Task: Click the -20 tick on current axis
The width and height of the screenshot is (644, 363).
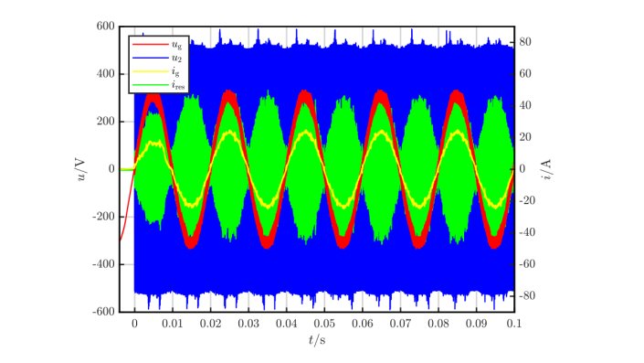Action: tap(527, 200)
